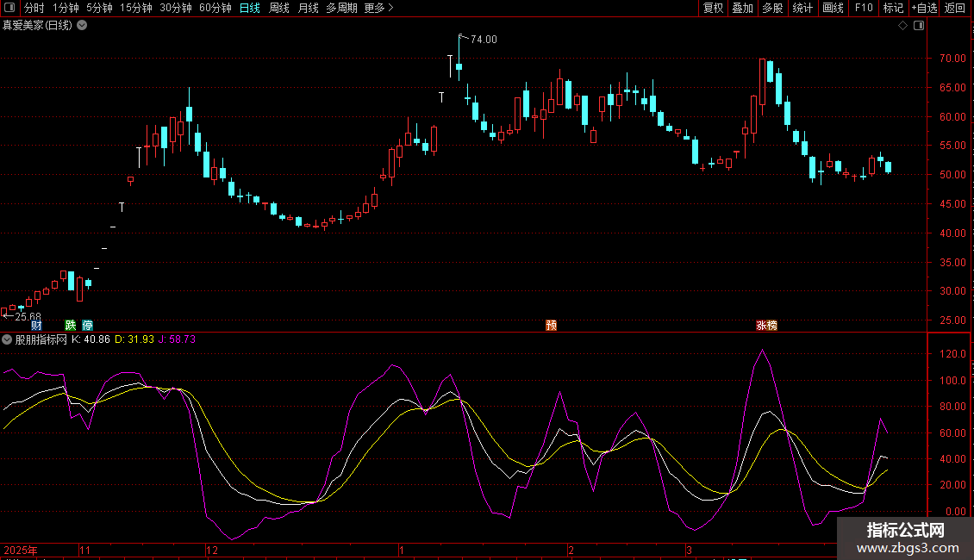Viewport: 974px width, 560px height.
Task: Open the 画线 drawing tools
Action: (833, 8)
